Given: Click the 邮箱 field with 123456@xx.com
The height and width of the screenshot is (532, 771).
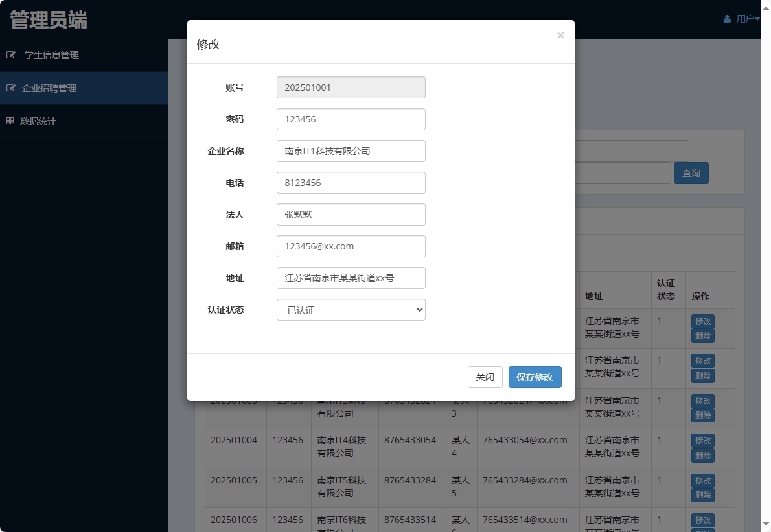Looking at the screenshot, I should click(x=351, y=246).
